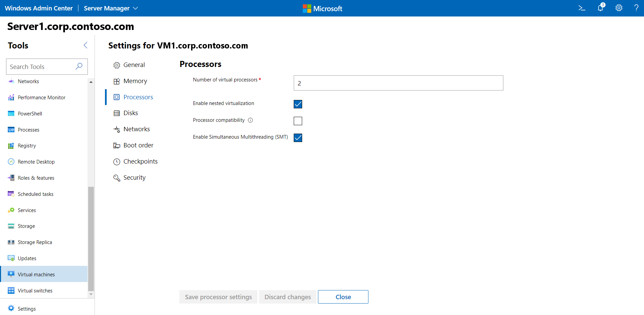Enable processor compatibility

[x=298, y=121]
